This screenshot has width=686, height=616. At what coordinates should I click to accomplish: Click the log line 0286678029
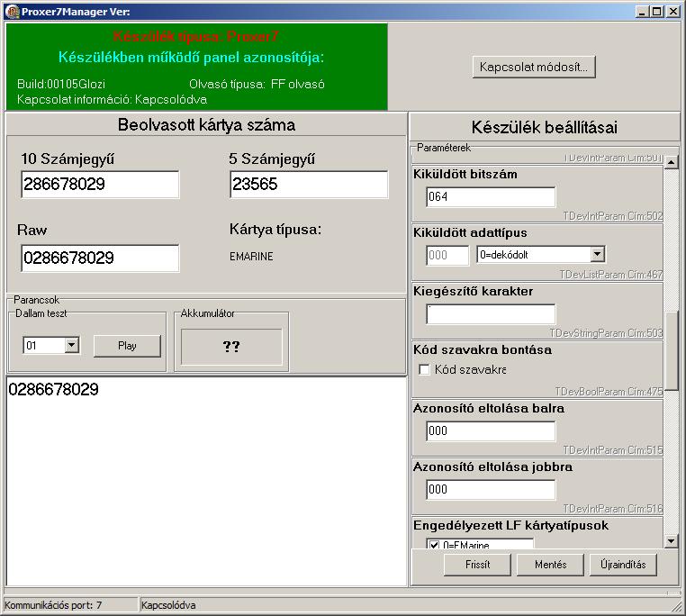(53, 389)
